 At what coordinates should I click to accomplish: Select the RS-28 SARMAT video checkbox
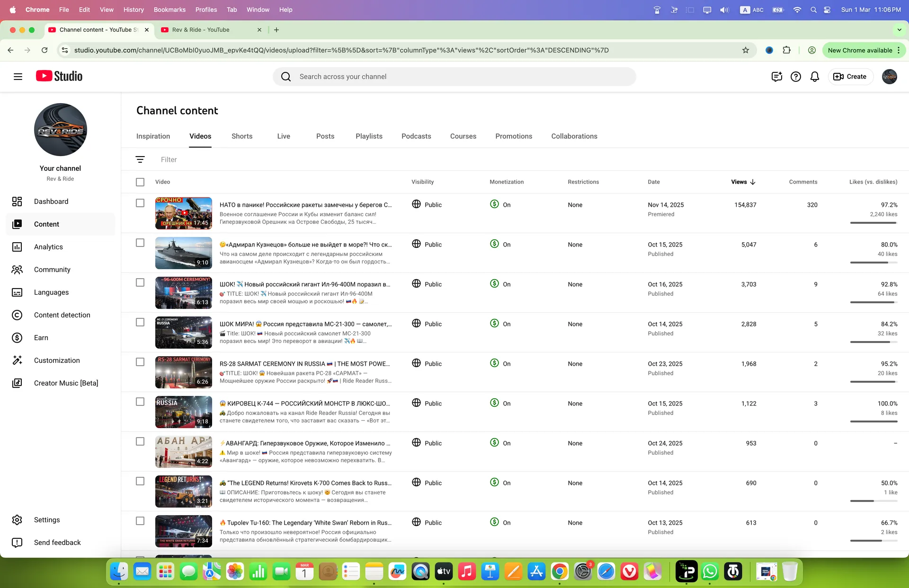tap(140, 362)
